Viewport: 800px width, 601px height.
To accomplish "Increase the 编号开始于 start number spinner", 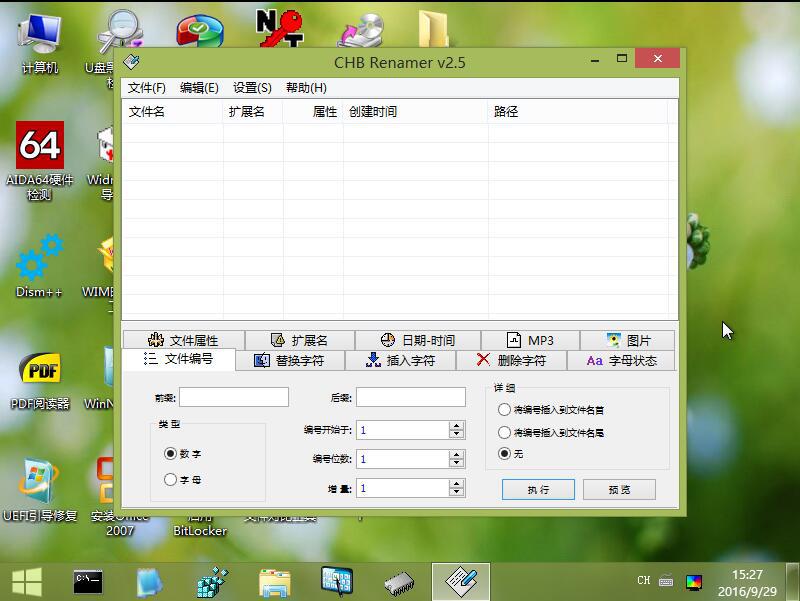I will [x=457, y=425].
